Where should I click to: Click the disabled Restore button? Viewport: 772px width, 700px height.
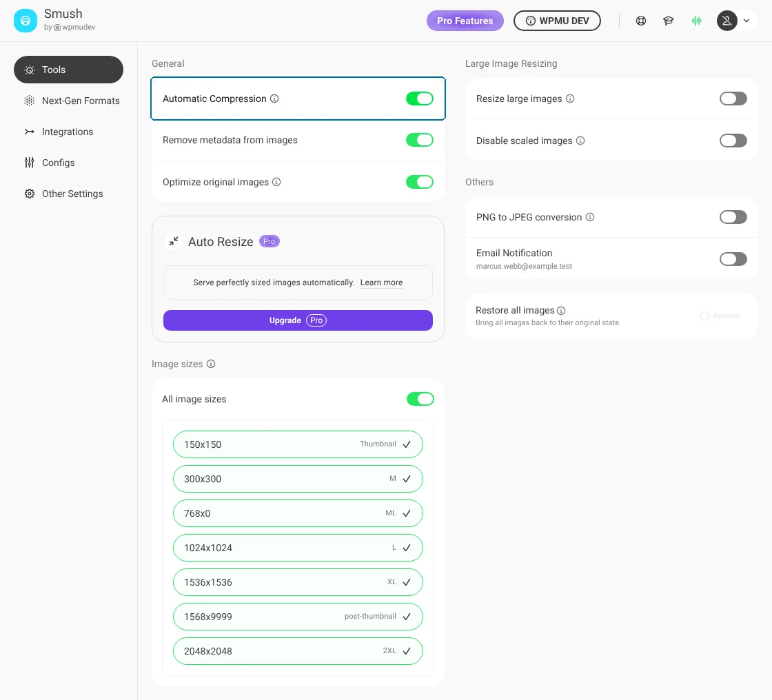(x=720, y=316)
